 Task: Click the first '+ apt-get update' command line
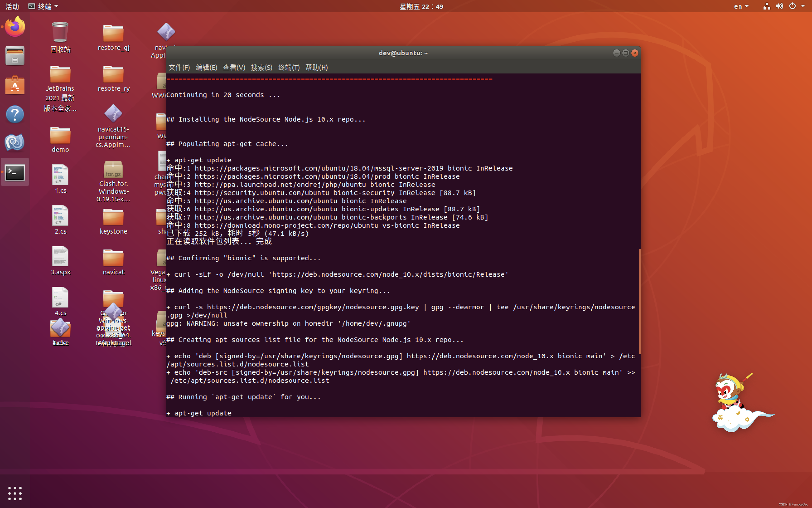tap(199, 160)
